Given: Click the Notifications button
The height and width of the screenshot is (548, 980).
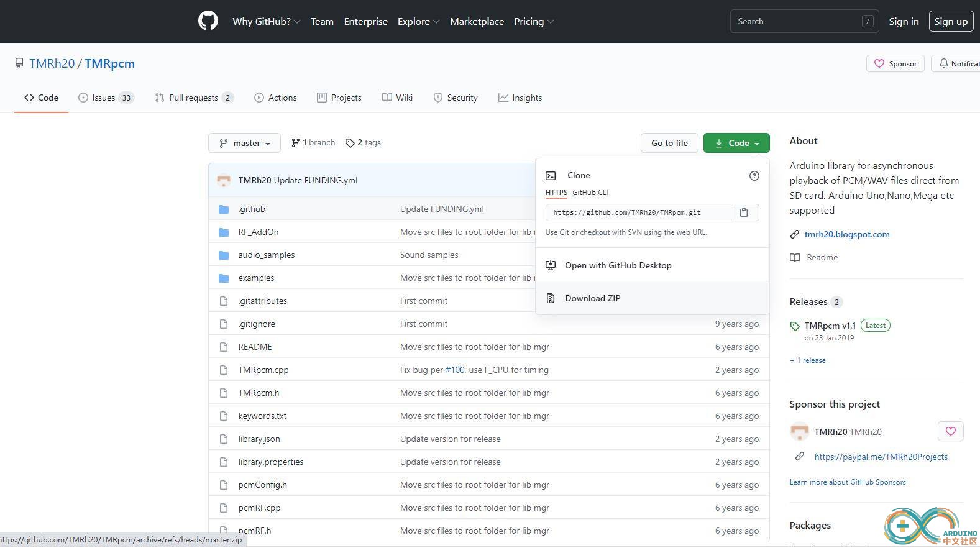Looking at the screenshot, I should 956,63.
